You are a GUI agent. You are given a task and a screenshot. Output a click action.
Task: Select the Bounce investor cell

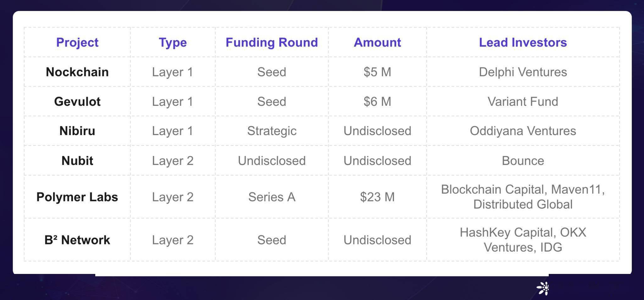pos(523,161)
